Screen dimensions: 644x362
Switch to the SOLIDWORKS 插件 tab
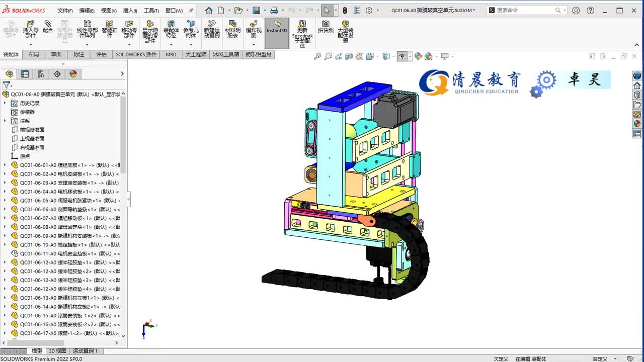[136, 54]
